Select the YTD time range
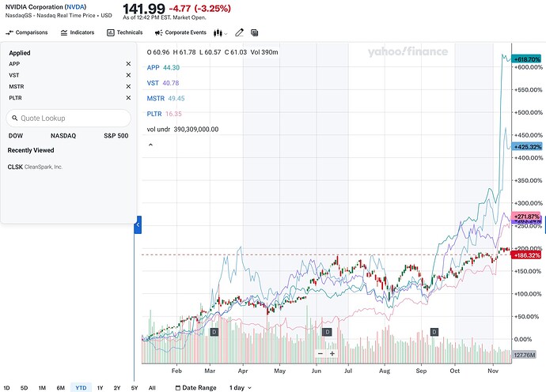 [81, 387]
